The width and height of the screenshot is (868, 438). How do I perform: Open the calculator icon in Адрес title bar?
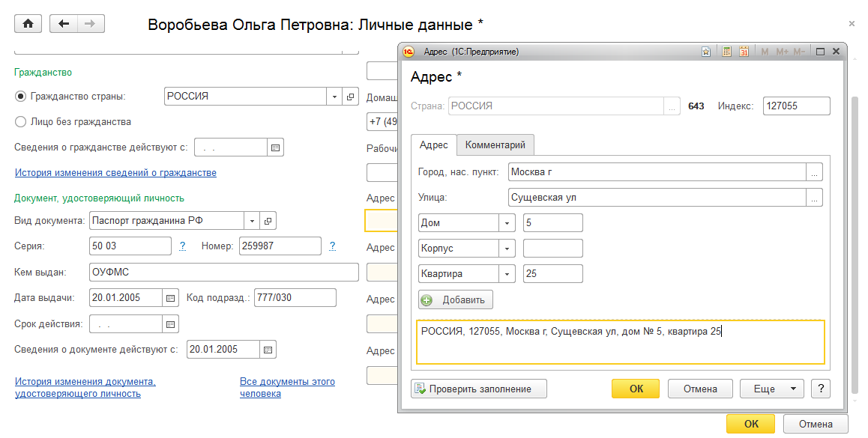[x=726, y=52]
